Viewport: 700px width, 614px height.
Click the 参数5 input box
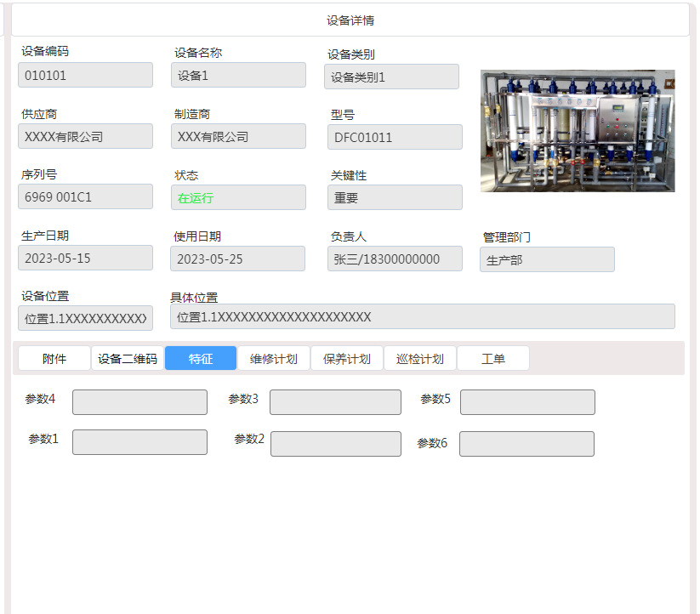pos(527,402)
